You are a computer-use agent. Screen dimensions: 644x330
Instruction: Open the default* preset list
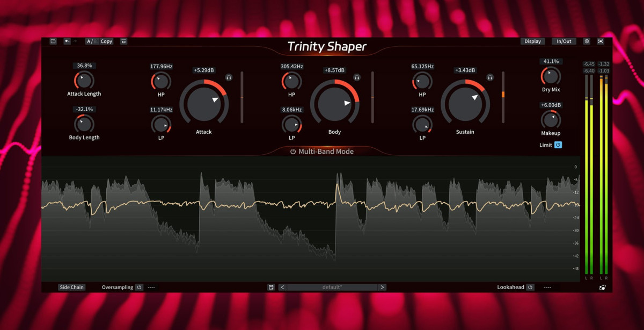(332, 287)
